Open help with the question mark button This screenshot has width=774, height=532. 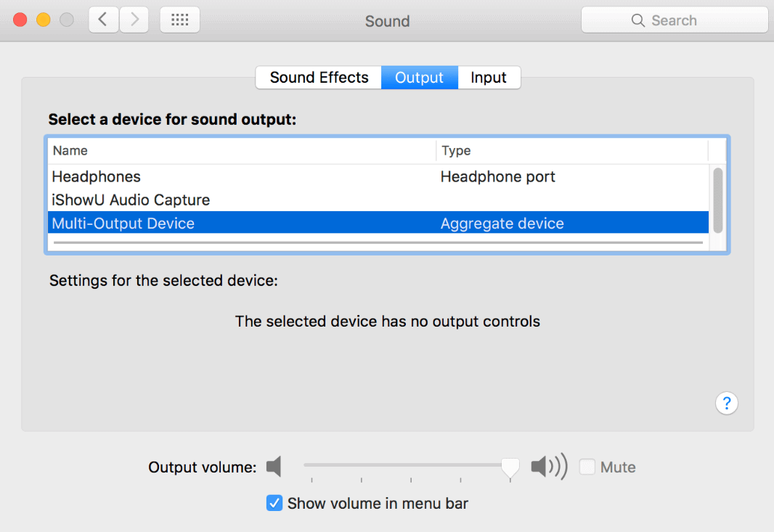[727, 404]
